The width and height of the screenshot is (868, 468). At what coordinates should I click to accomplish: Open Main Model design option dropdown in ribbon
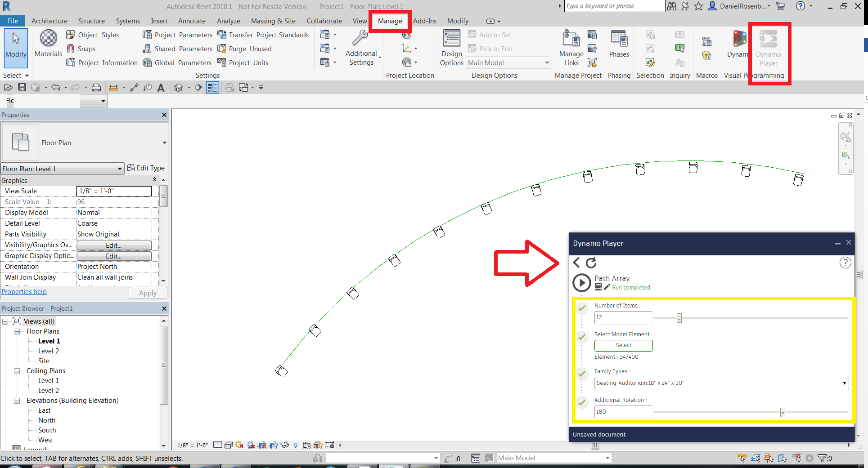point(508,63)
